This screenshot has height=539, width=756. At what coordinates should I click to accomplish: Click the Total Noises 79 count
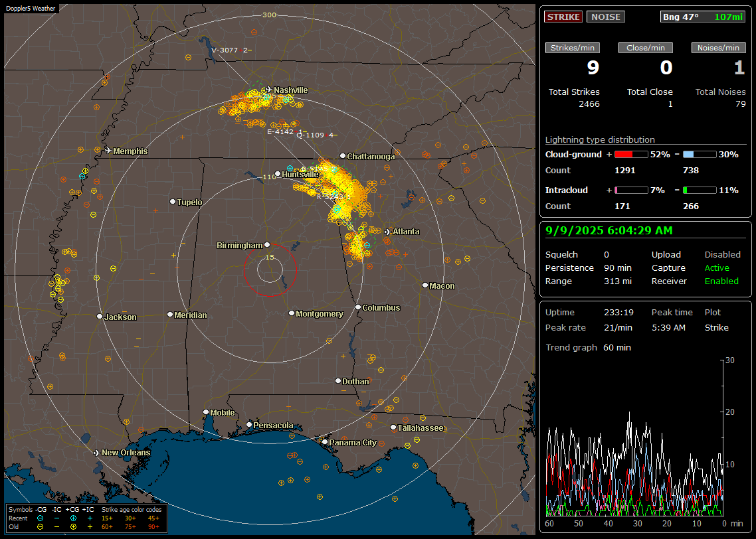pos(741,104)
